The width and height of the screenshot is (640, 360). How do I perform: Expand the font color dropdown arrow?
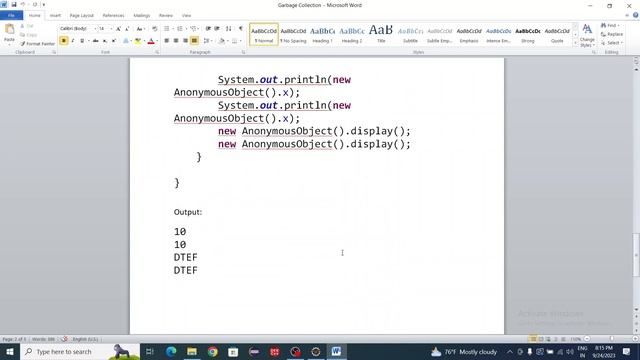(157, 41)
